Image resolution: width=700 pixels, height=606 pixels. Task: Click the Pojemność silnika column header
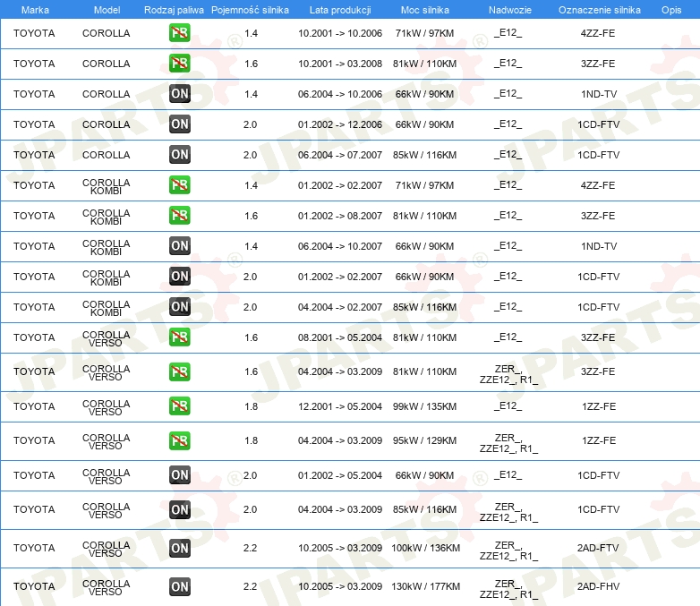coord(250,10)
